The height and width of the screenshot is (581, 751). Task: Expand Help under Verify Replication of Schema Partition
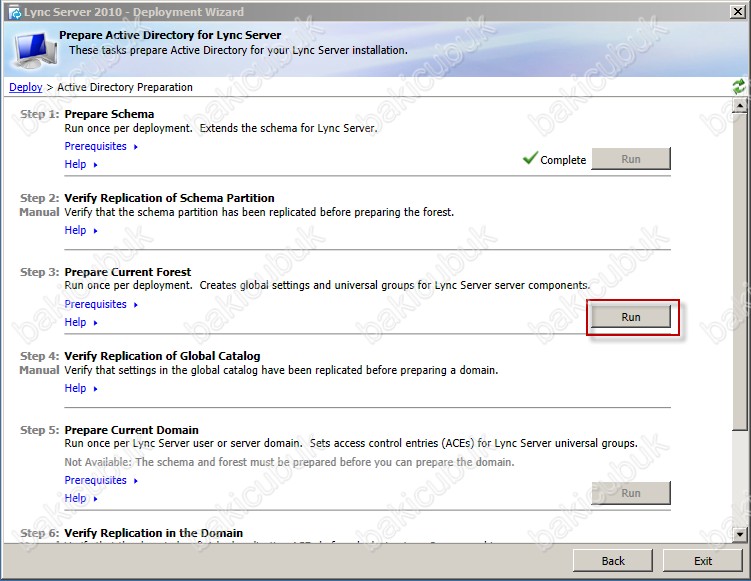tap(81, 230)
